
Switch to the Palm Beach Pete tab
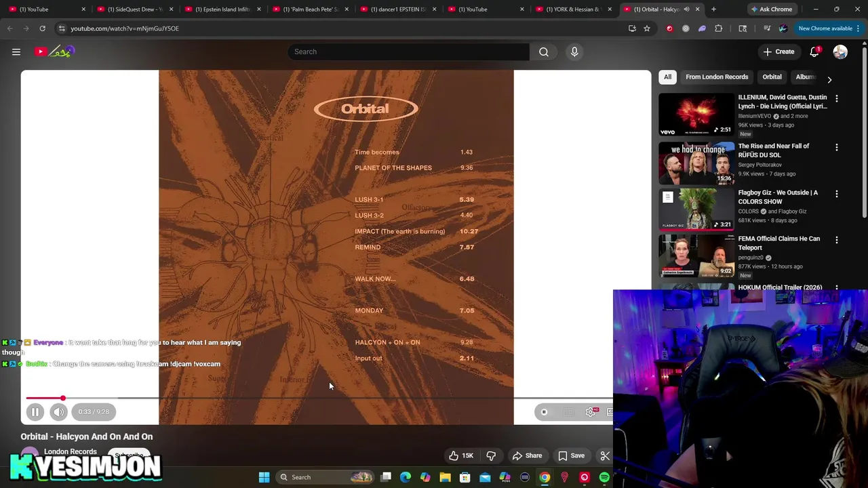point(309,9)
